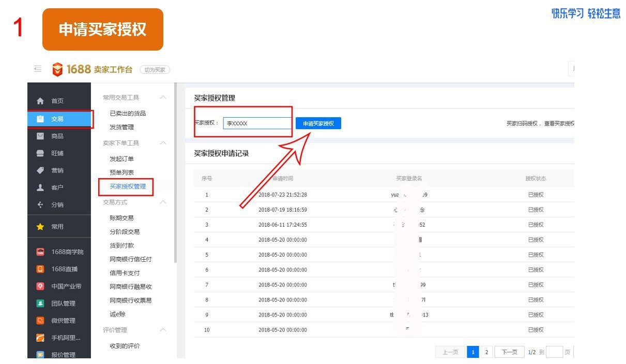
Task: Switch to 切为买家 mode
Action: point(155,70)
